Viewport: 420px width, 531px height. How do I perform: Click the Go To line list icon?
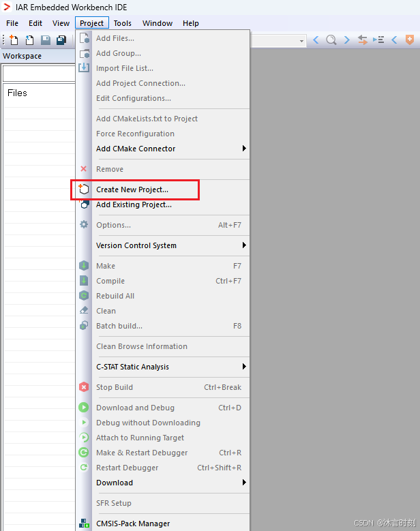click(378, 40)
